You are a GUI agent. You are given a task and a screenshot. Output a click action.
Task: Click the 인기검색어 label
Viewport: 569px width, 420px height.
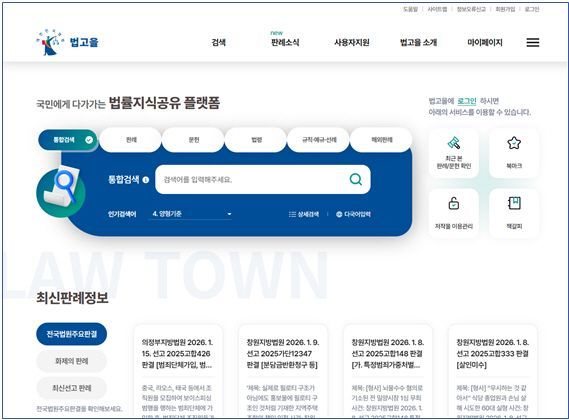point(122,214)
